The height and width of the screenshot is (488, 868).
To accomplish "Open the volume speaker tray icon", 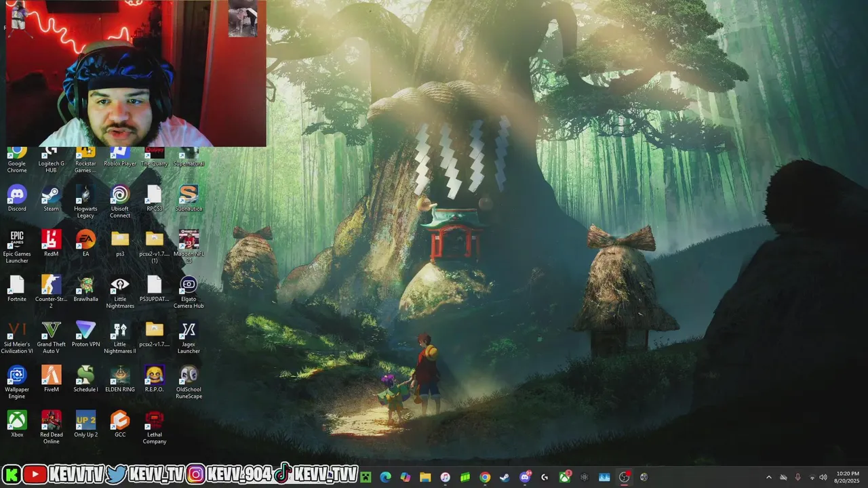I will click(823, 477).
